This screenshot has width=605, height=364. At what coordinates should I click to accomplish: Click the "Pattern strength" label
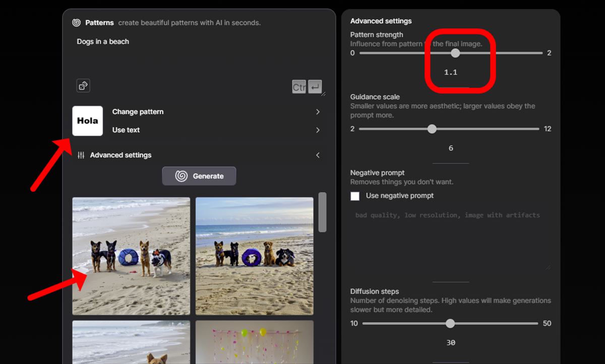pyautogui.click(x=377, y=35)
